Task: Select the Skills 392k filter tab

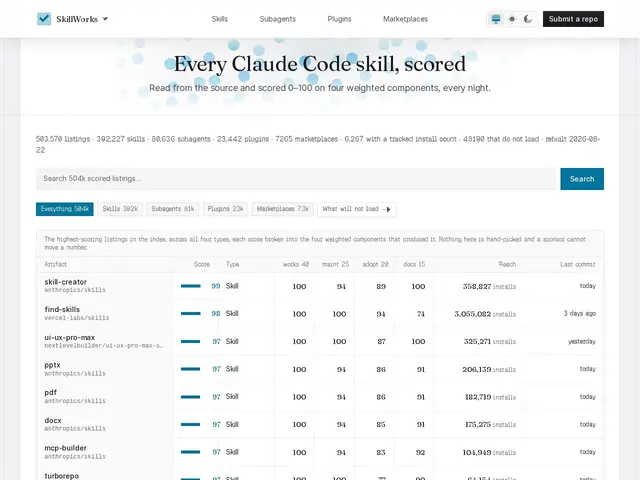Action: pyautogui.click(x=120, y=209)
